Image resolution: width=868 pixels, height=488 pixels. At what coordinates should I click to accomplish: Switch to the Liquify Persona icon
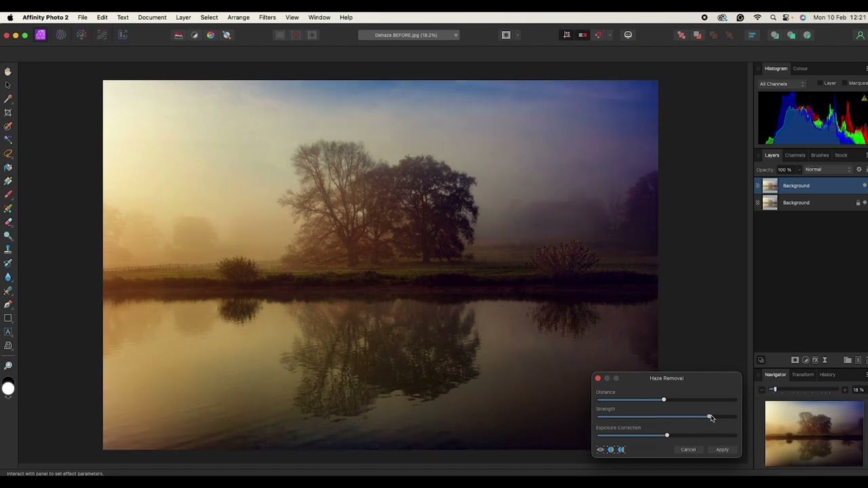[61, 35]
